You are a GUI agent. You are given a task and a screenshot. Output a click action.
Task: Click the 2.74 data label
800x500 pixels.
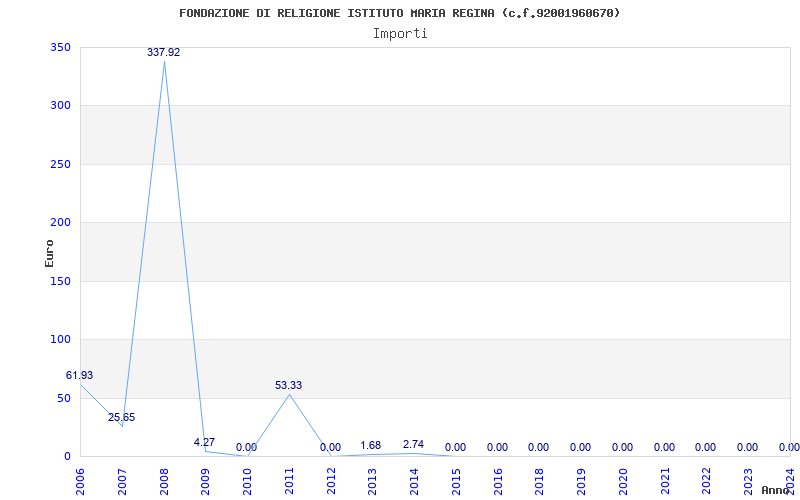point(413,444)
